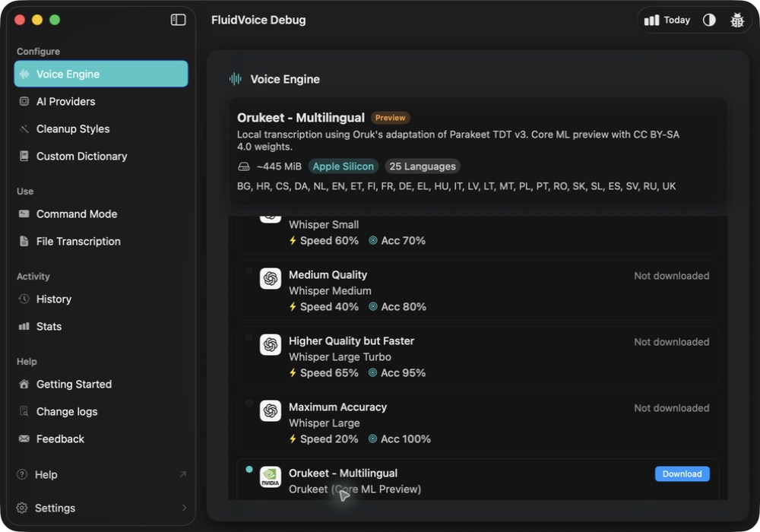Click Acc 95% value
The height and width of the screenshot is (532, 760).
click(404, 373)
